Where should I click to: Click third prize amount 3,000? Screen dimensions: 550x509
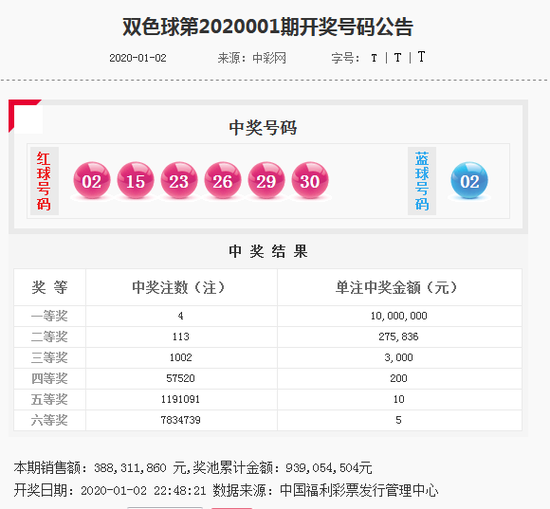point(399,357)
